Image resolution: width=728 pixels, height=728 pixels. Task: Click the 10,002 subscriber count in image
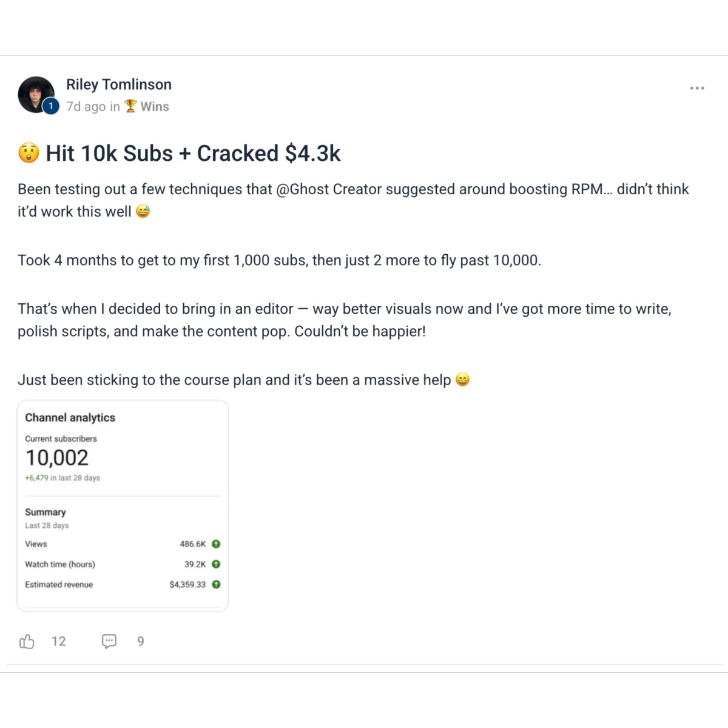(x=57, y=457)
